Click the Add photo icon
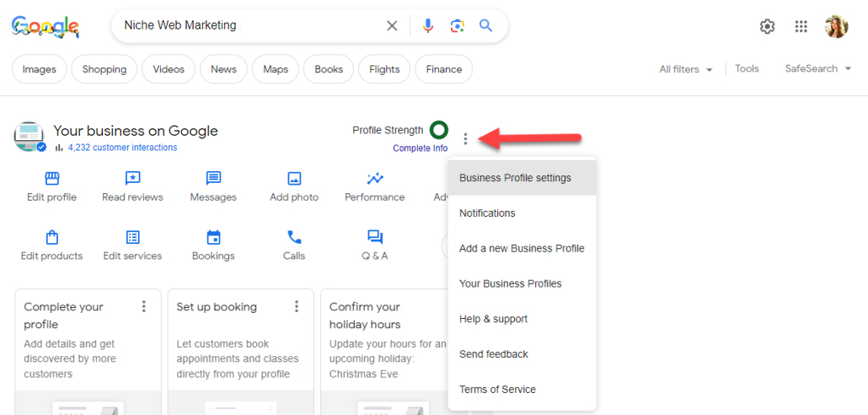The width and height of the screenshot is (868, 415). [x=294, y=179]
